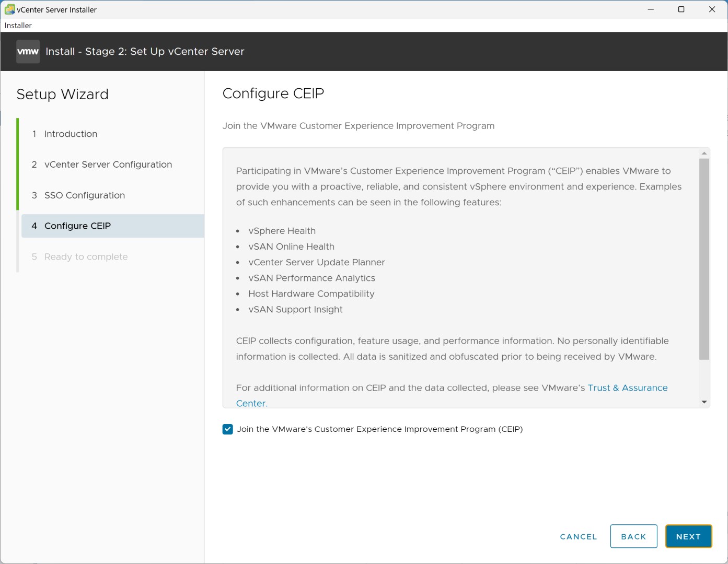Image resolution: width=728 pixels, height=564 pixels.
Task: Click the CEIP description scrollbar thumb
Action: click(704, 259)
